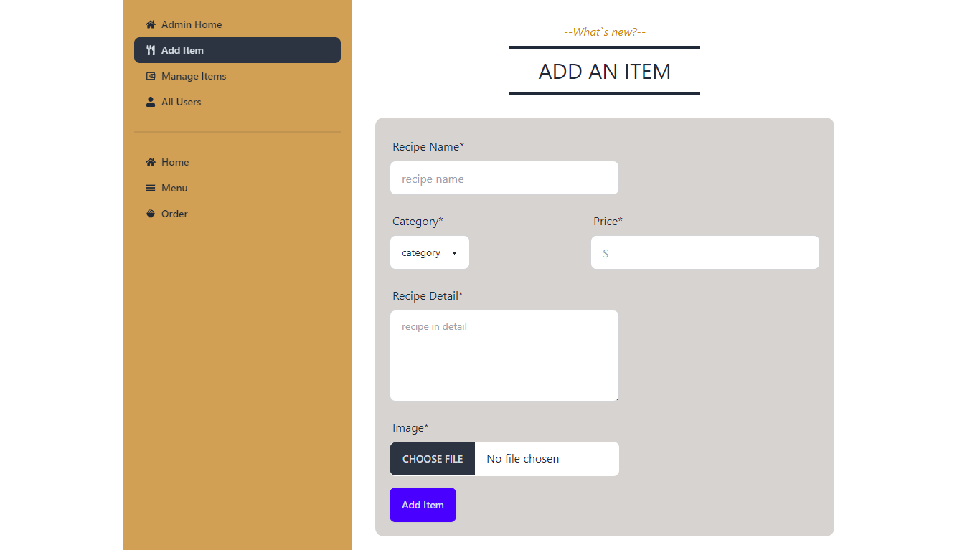The image size is (980, 550).
Task: Click the fork and knife Add Item icon
Action: pyautogui.click(x=151, y=50)
